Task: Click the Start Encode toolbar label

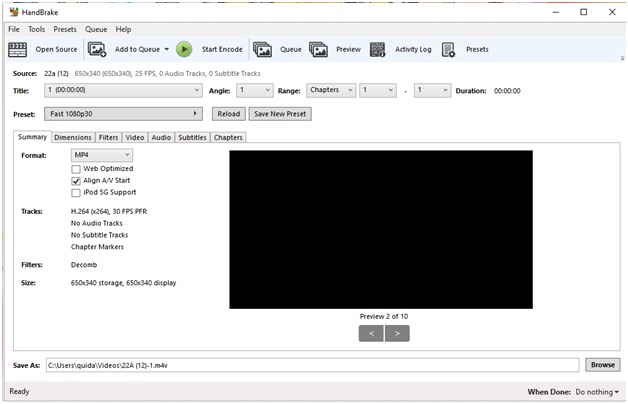Action: pyautogui.click(x=222, y=50)
